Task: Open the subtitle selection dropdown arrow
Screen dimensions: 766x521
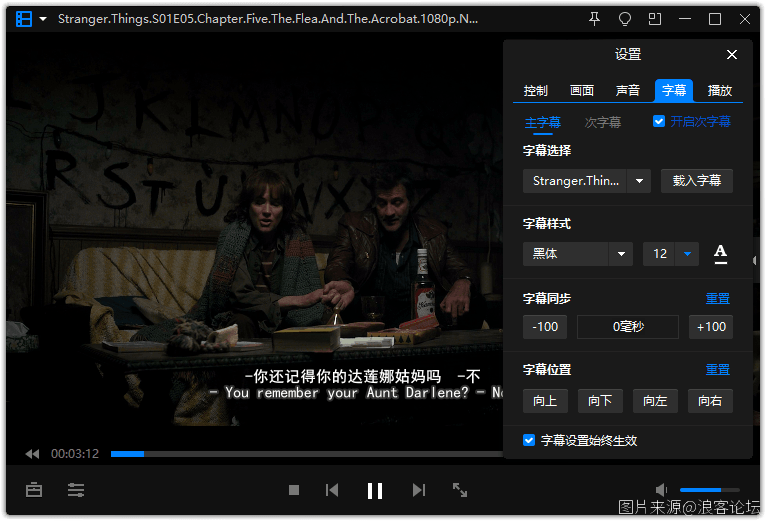Action: tap(639, 181)
